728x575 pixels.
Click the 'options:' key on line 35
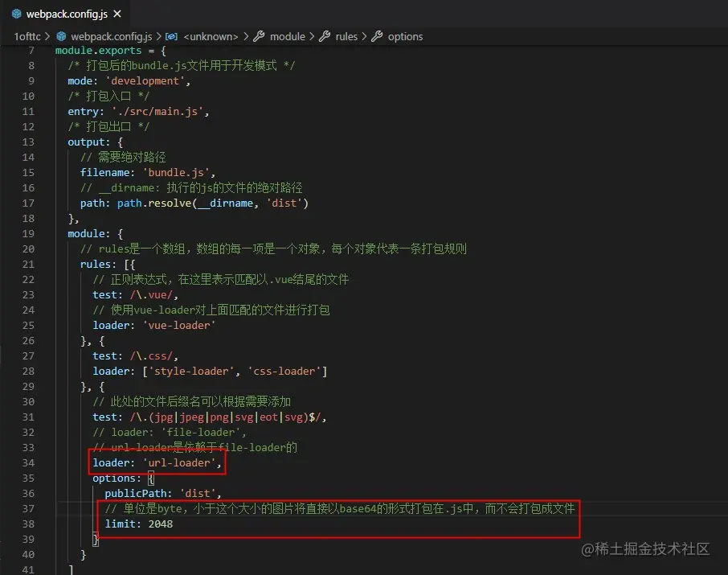pos(117,478)
